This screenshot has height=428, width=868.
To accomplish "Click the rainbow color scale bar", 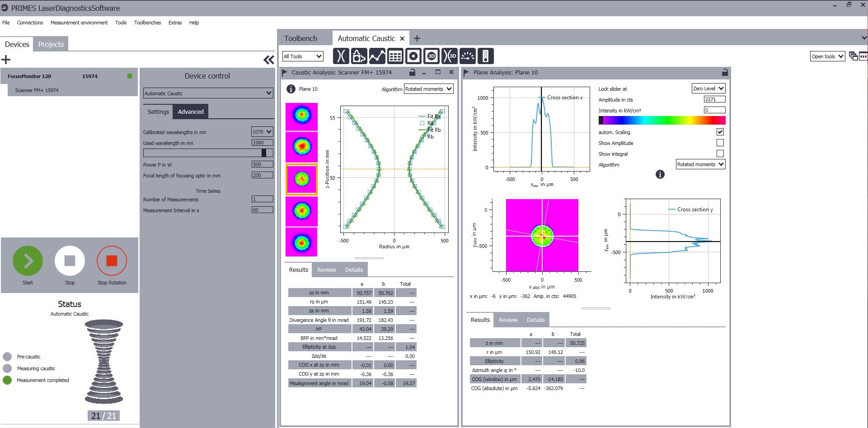I will 662,120.
